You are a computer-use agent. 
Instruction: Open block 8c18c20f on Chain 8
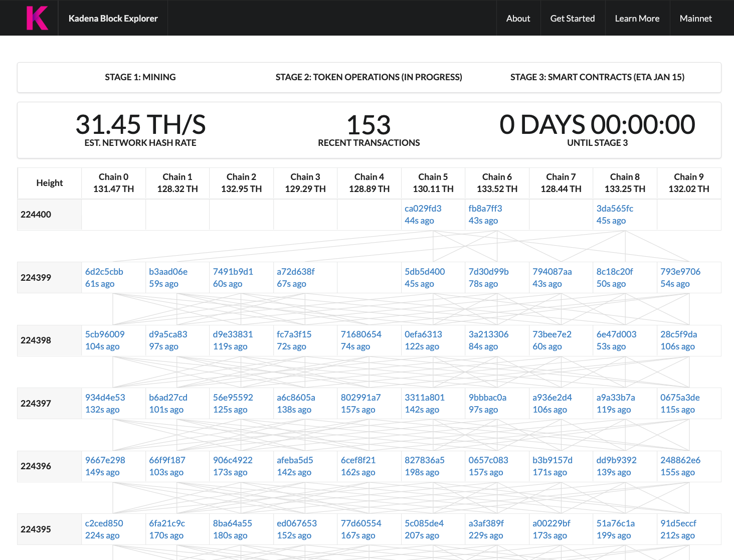615,272
